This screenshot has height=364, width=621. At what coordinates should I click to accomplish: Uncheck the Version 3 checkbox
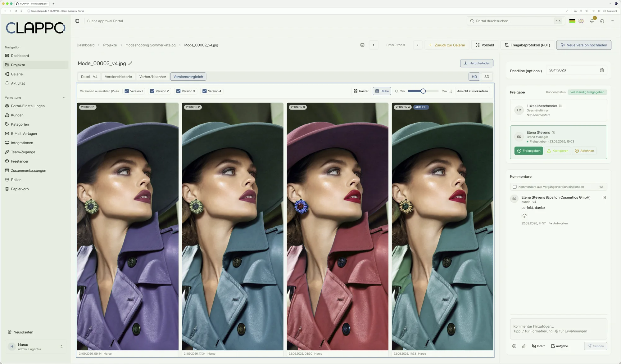[x=178, y=91]
